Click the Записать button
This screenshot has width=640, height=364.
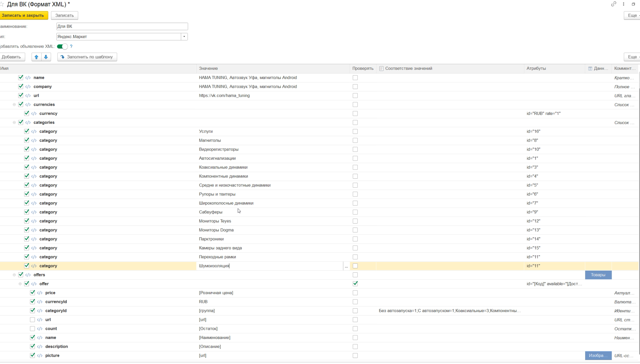click(x=64, y=16)
